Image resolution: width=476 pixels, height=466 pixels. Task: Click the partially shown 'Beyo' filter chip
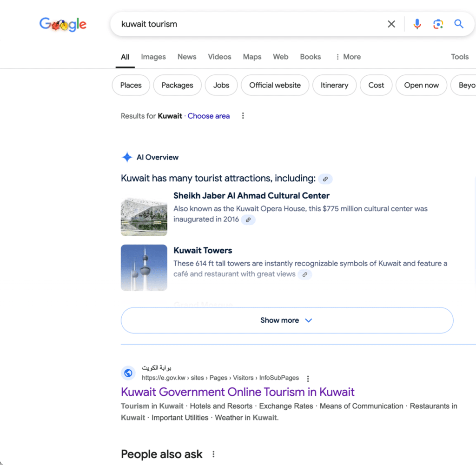click(463, 85)
